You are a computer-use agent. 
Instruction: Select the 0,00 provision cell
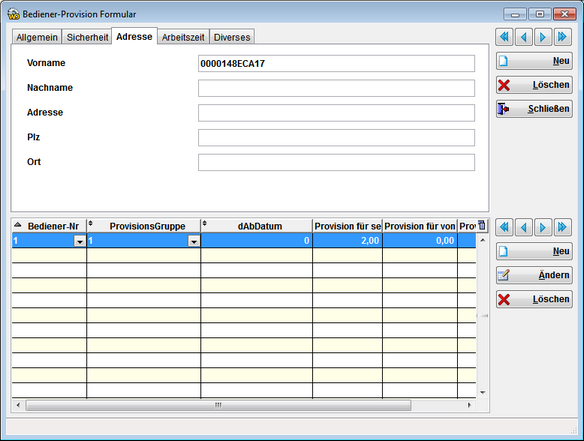click(x=420, y=241)
